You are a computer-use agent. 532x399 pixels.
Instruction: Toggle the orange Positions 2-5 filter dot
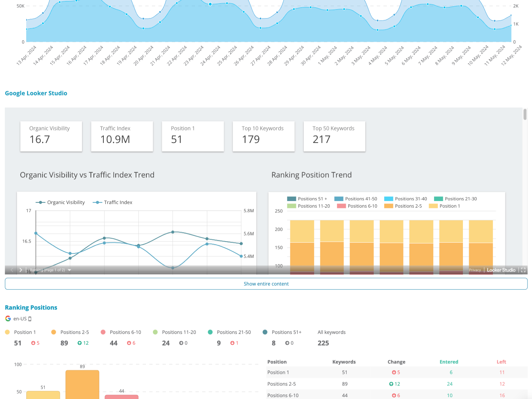pos(54,332)
